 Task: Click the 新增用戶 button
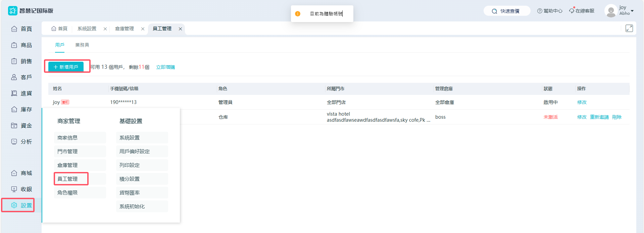tap(66, 67)
